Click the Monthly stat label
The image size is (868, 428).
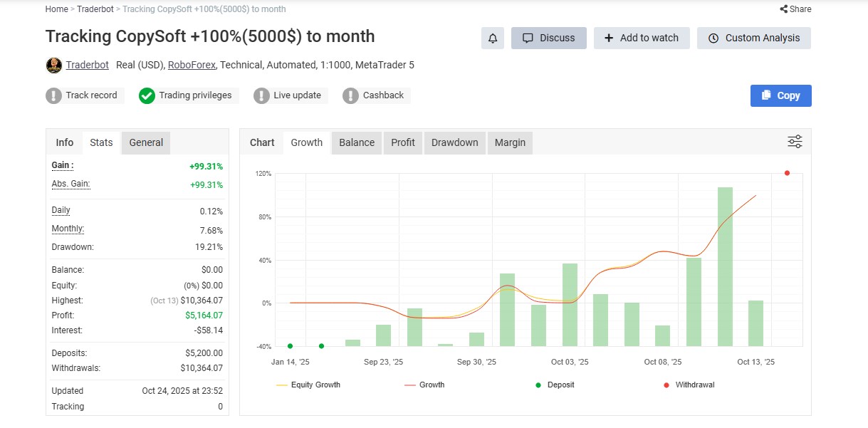(68, 229)
